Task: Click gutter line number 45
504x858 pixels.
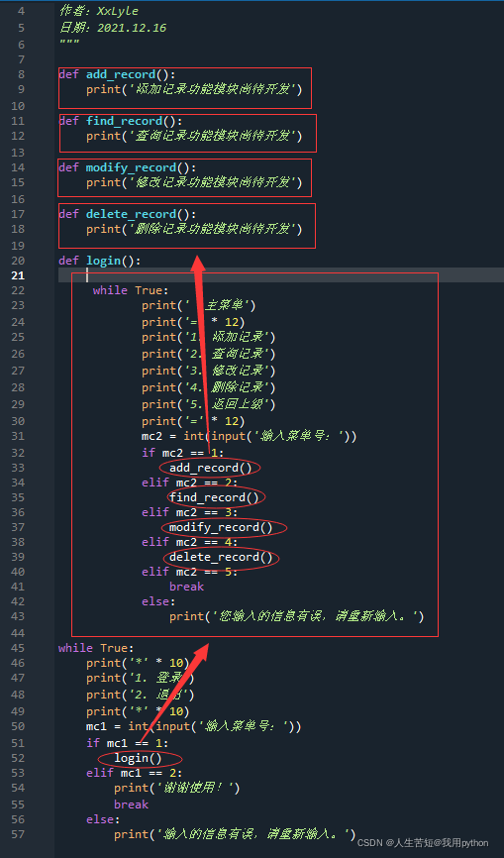Action: 18,648
